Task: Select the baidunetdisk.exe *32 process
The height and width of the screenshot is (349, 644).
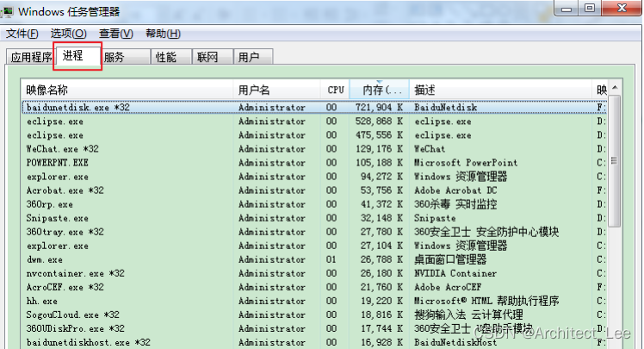Action: pyautogui.click(x=314, y=108)
